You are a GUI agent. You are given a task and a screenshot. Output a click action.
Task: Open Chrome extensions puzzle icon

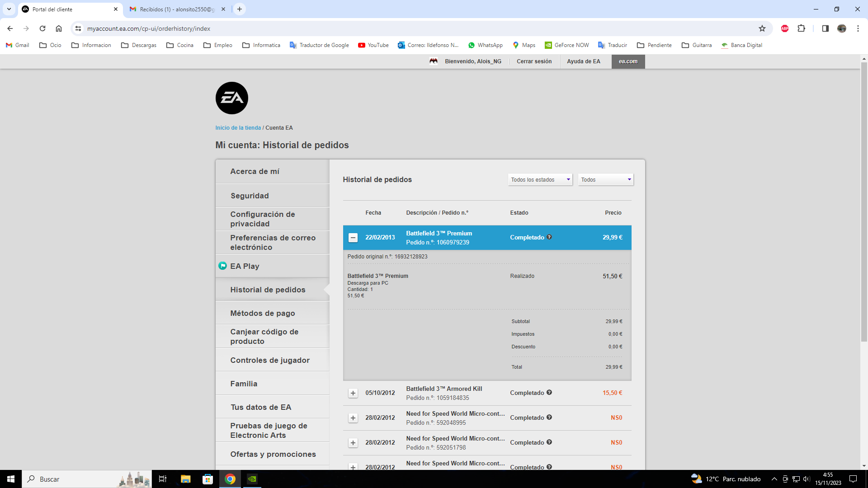[x=801, y=28]
